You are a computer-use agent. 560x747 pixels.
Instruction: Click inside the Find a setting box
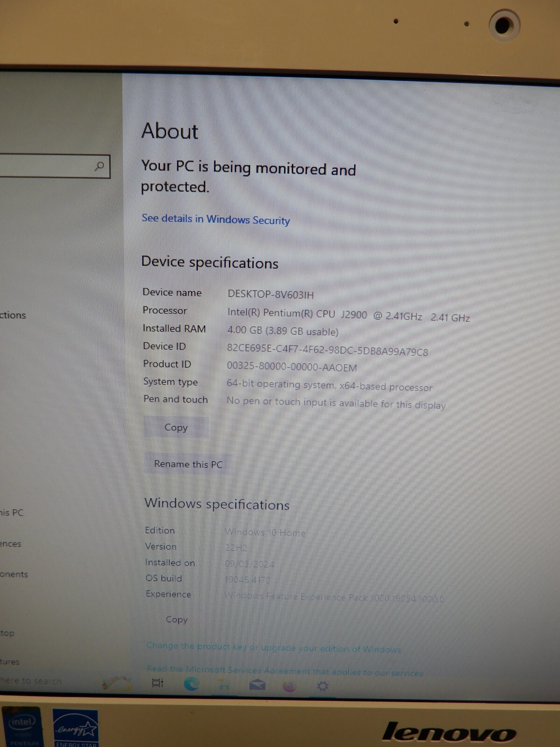tap(55, 166)
